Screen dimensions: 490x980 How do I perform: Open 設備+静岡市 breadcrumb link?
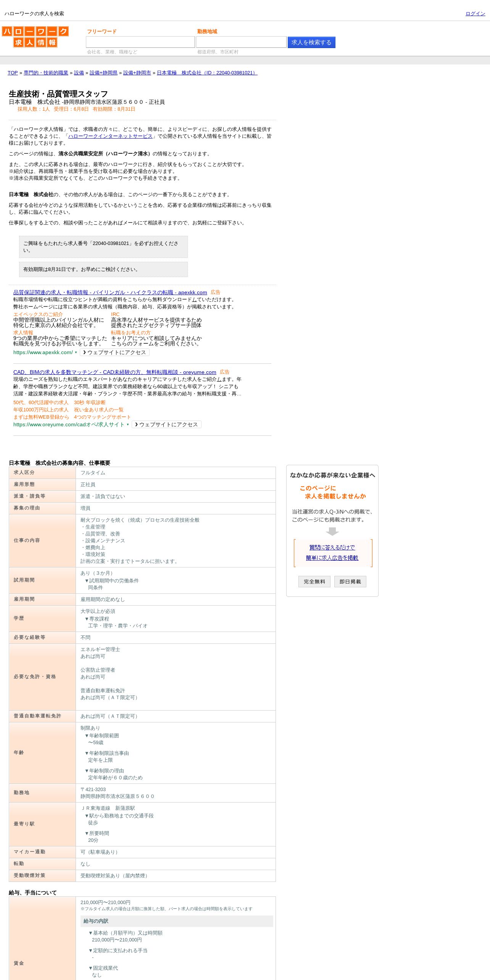click(137, 73)
